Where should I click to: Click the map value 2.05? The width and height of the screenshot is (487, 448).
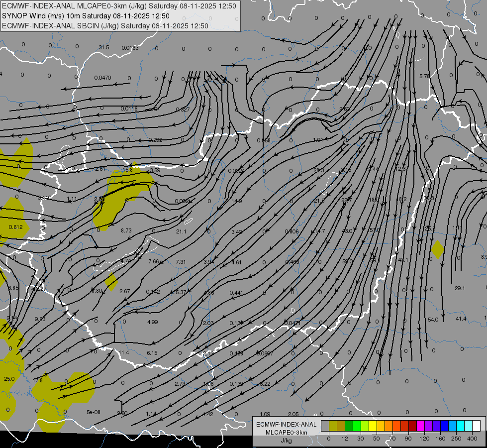[x=293, y=414]
